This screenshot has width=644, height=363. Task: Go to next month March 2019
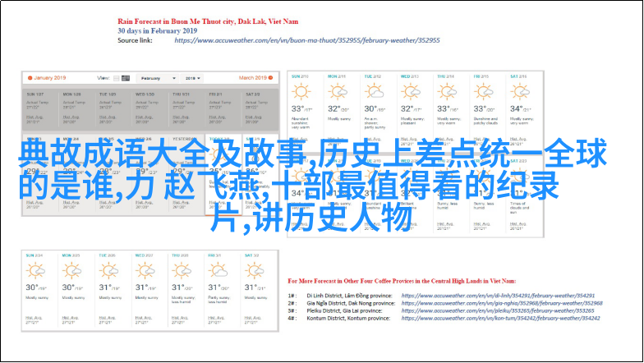pos(256,77)
